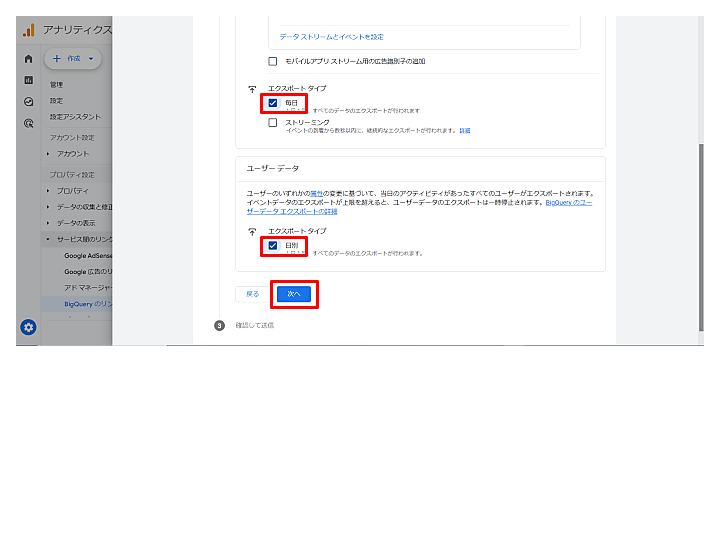The height and width of the screenshot is (540, 720).
Task: Uncheck the 毎日 daily export checkbox
Action: [x=273, y=103]
